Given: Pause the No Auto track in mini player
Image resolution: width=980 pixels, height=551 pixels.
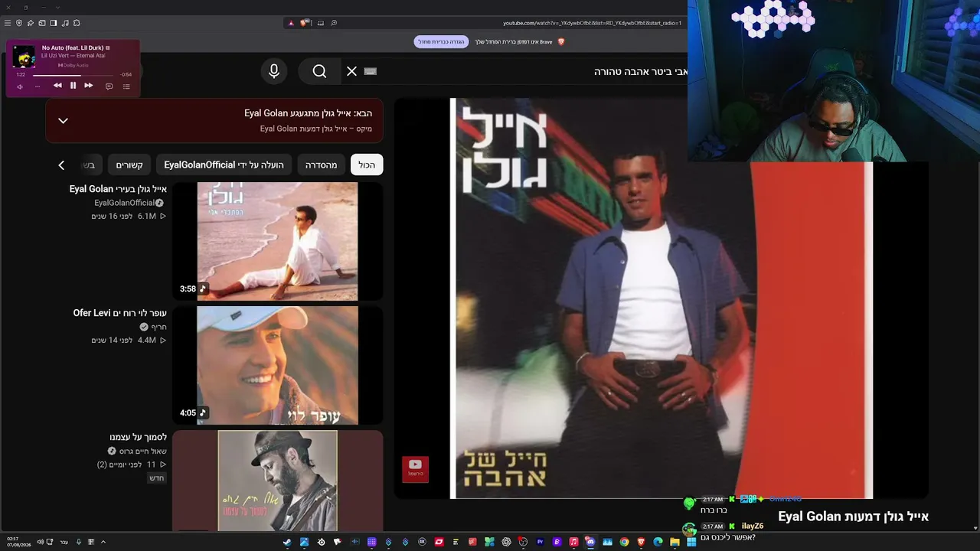Looking at the screenshot, I should click(73, 86).
